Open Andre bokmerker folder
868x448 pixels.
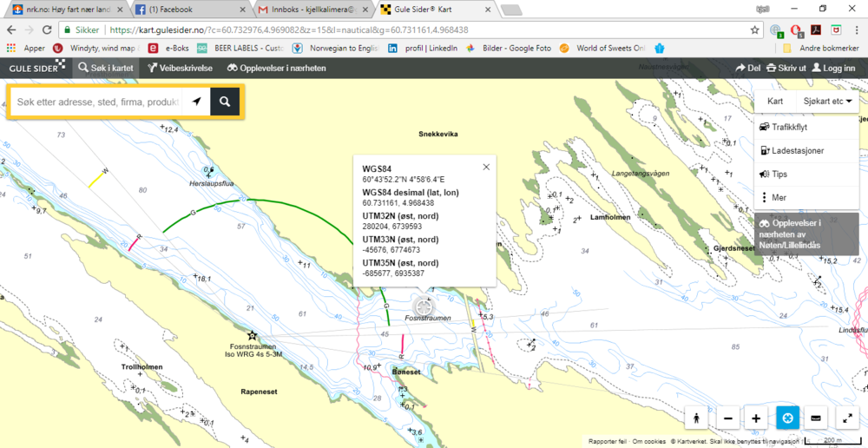coord(820,48)
